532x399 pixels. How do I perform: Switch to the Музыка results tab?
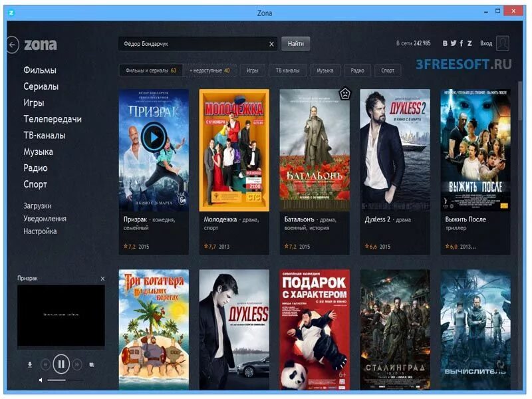[x=325, y=70]
